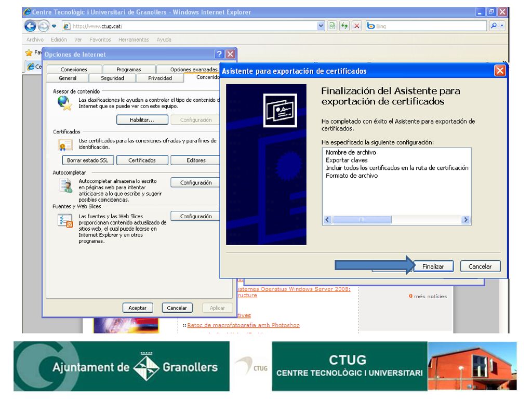Close the certificate export wizard window
The height and width of the screenshot is (399, 532).
500,71
